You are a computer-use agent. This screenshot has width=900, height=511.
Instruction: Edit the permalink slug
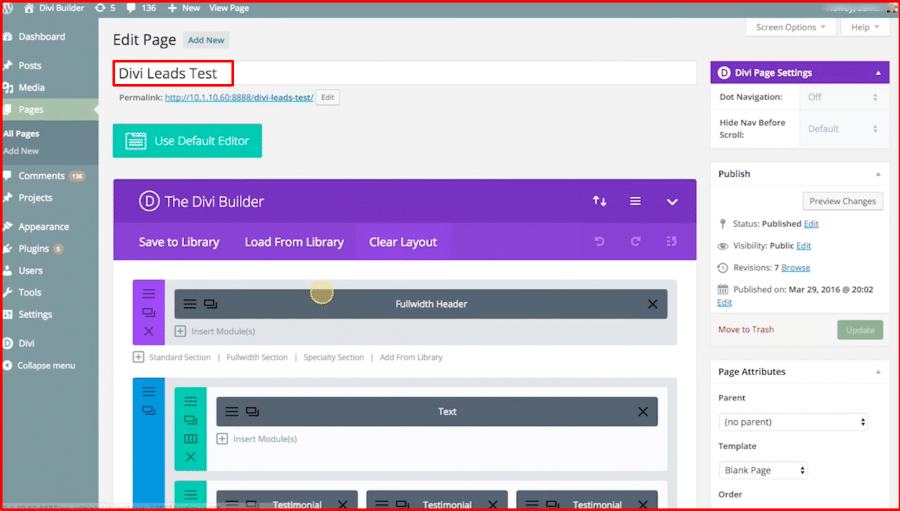click(x=328, y=98)
